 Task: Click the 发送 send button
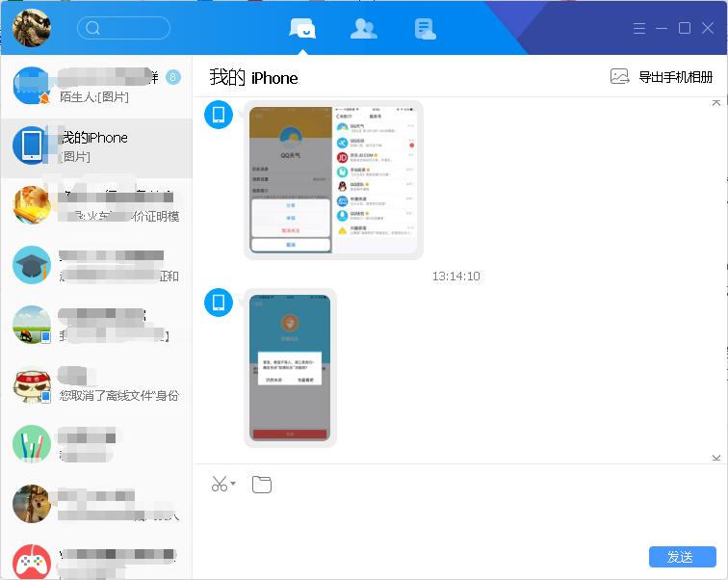(x=682, y=557)
